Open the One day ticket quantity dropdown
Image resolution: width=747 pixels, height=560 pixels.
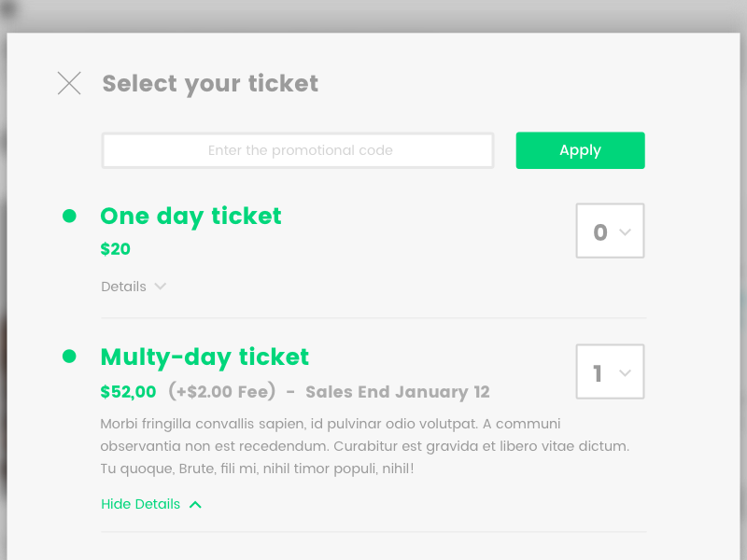click(610, 231)
